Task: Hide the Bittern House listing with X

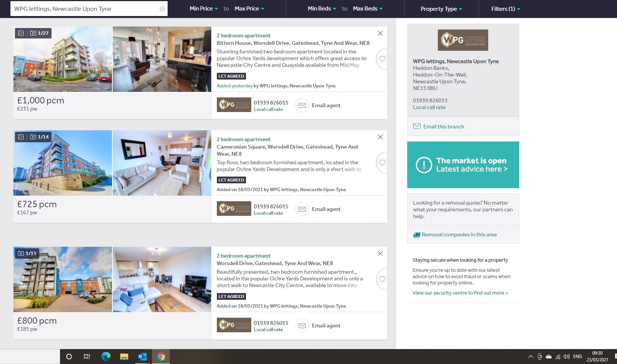Action: [x=380, y=33]
